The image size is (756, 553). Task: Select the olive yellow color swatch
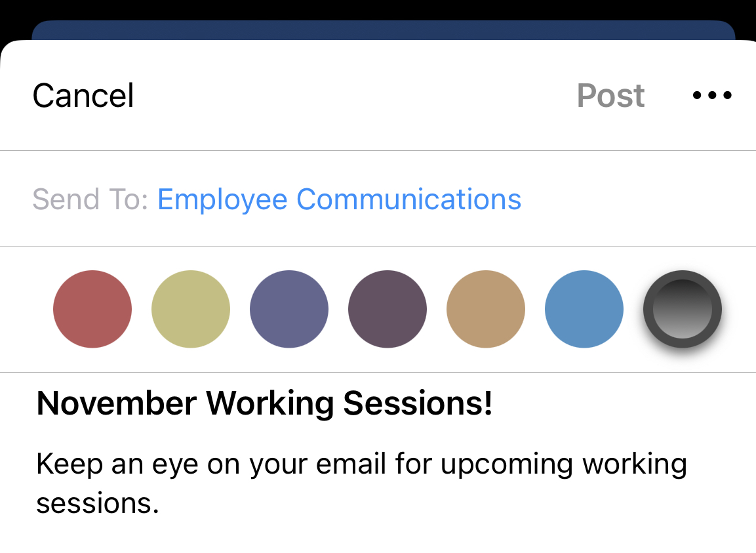coord(191,309)
